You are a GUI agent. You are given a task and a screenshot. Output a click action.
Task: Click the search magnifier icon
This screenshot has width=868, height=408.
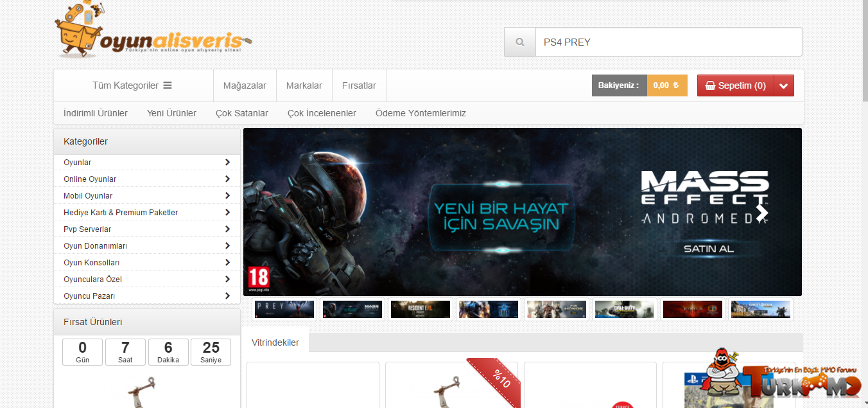pos(520,42)
